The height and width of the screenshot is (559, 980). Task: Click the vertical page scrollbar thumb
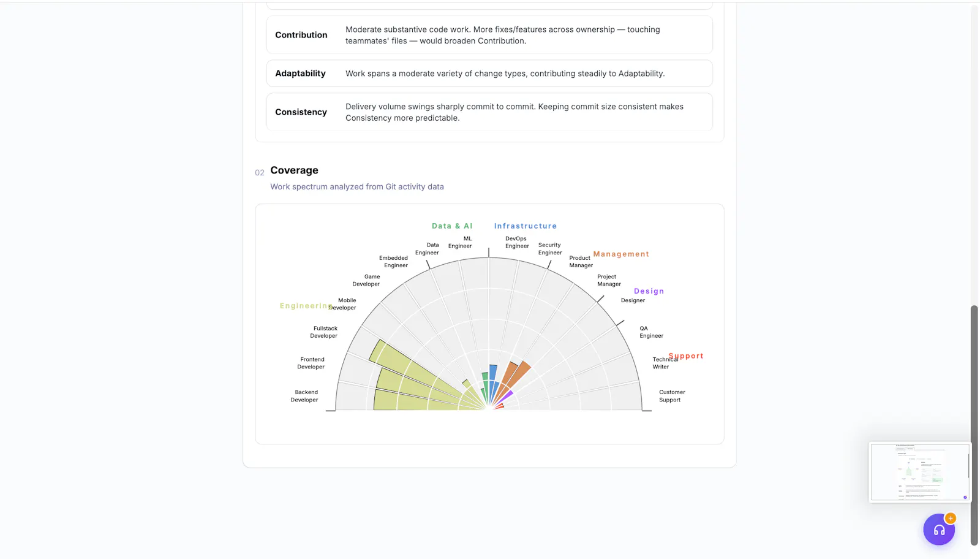[974, 425]
